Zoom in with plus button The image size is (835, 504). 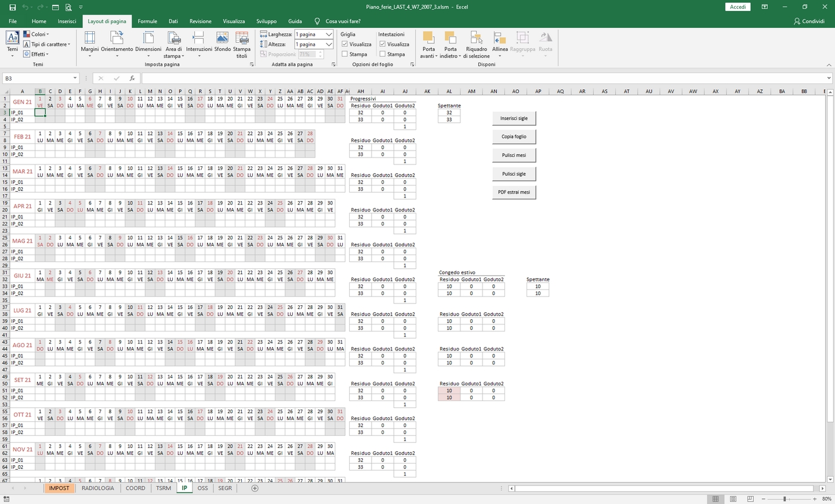pos(814,499)
